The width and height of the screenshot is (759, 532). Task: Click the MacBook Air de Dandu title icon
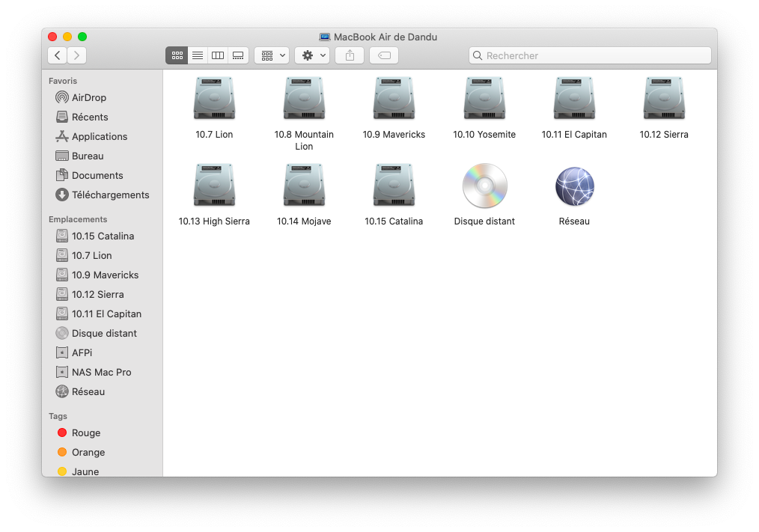[325, 37]
